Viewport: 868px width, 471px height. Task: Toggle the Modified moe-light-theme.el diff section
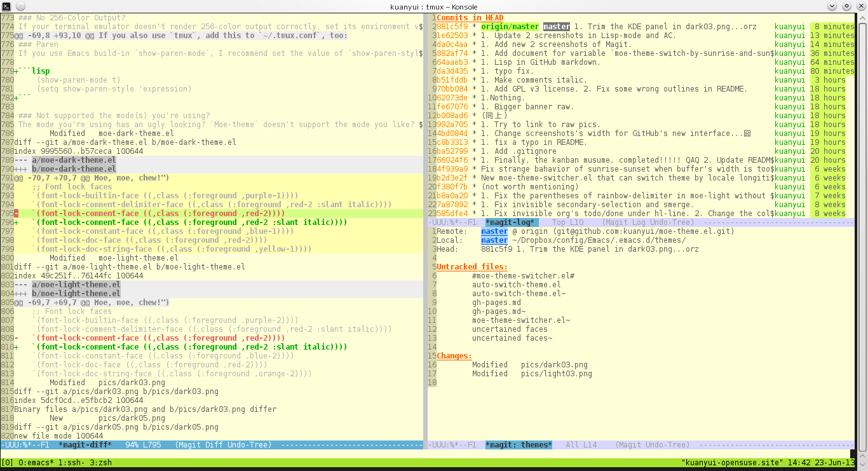point(114,258)
